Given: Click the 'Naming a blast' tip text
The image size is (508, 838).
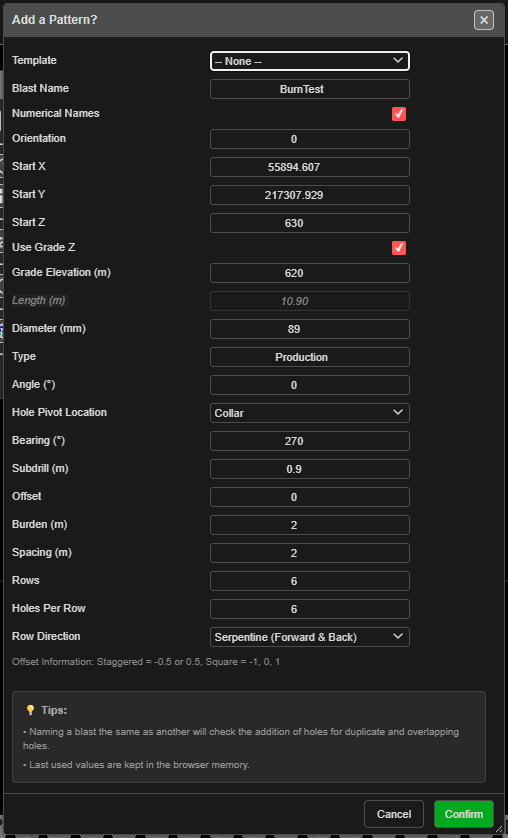Looking at the screenshot, I should coord(241,738).
